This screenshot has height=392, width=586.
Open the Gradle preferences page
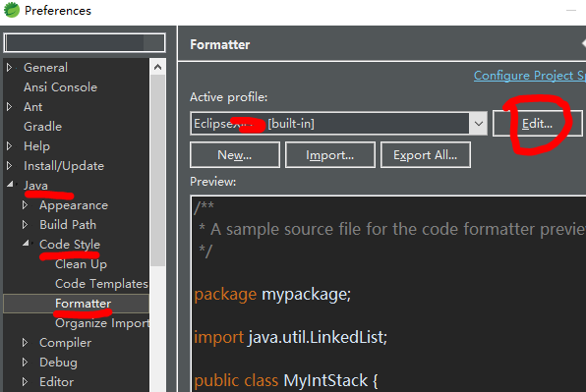coord(42,127)
